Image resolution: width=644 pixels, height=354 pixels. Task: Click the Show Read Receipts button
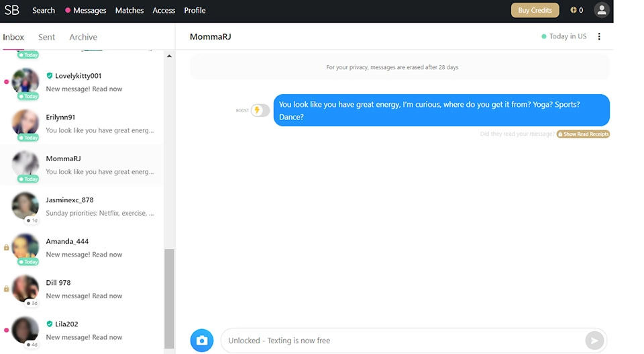[x=583, y=134]
